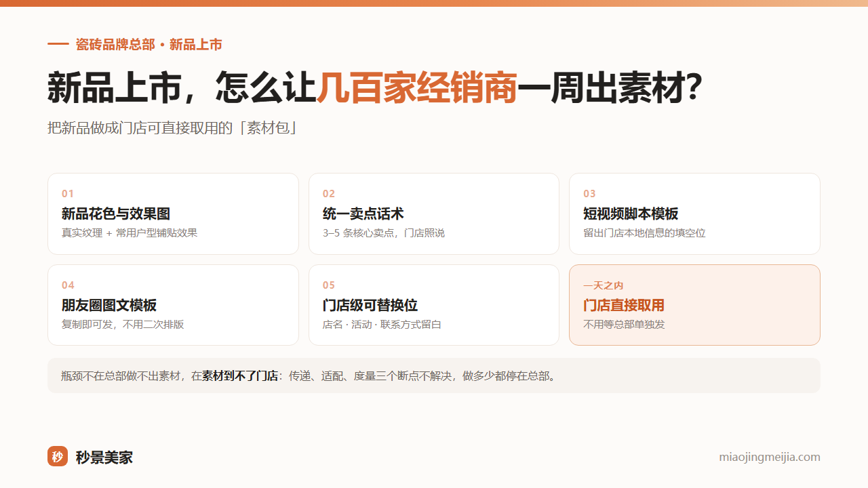Image resolution: width=868 pixels, height=488 pixels.
Task: Open the miaojingmeijia.com link
Action: click(x=770, y=457)
